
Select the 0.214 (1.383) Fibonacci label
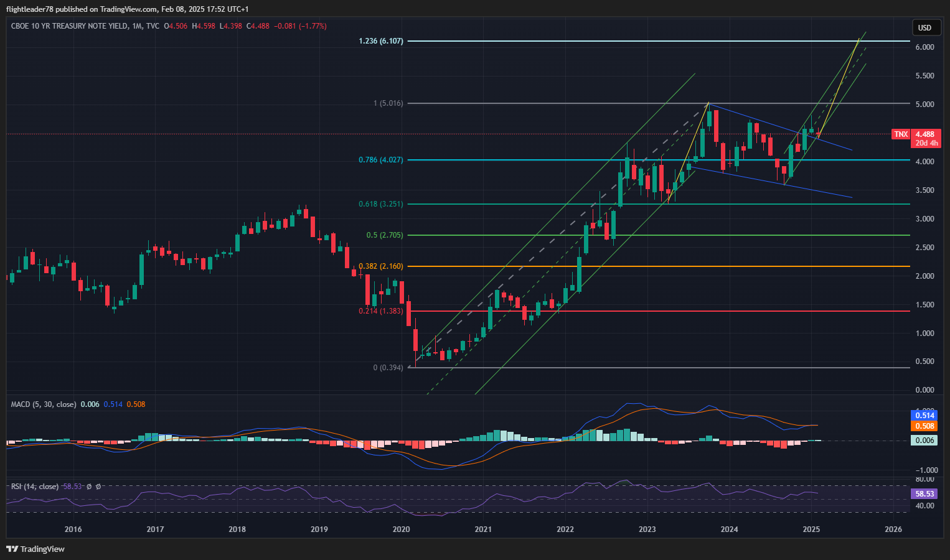(381, 311)
